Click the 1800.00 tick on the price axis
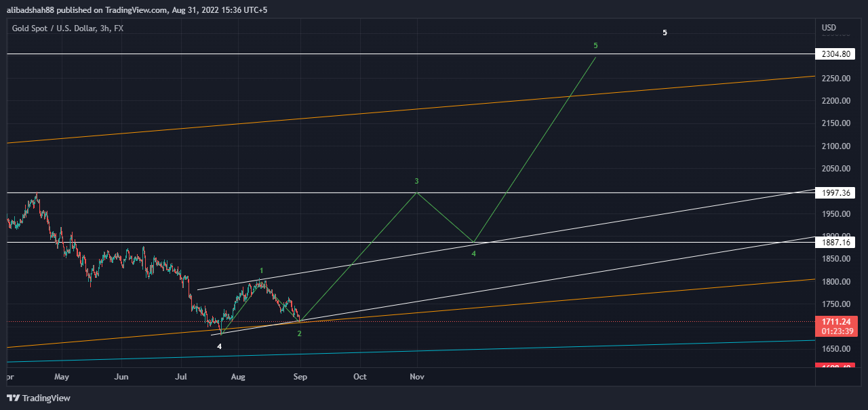The height and width of the screenshot is (410, 868). [x=835, y=281]
